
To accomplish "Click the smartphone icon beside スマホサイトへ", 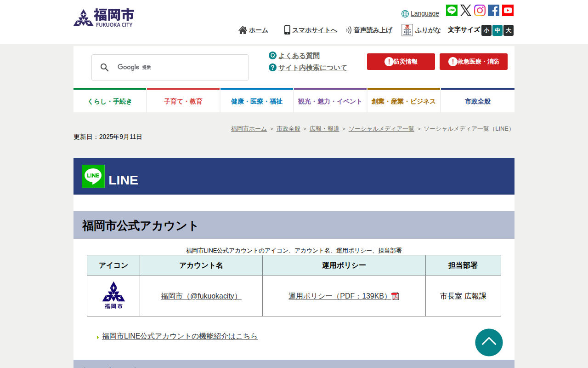I will click(287, 30).
